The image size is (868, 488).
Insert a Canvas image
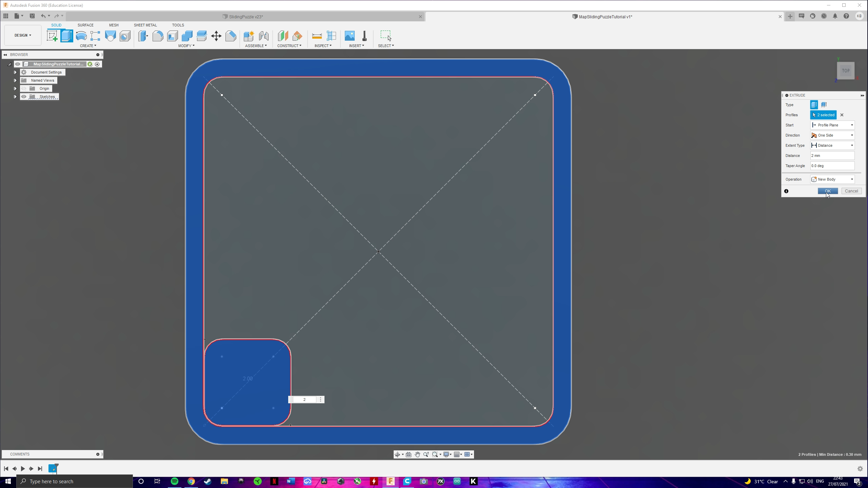[x=350, y=36]
